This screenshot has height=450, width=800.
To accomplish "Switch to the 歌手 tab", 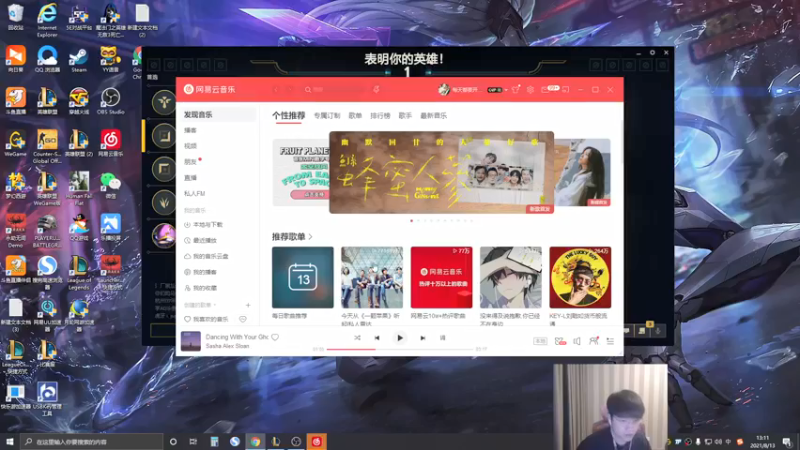I will [x=405, y=116].
